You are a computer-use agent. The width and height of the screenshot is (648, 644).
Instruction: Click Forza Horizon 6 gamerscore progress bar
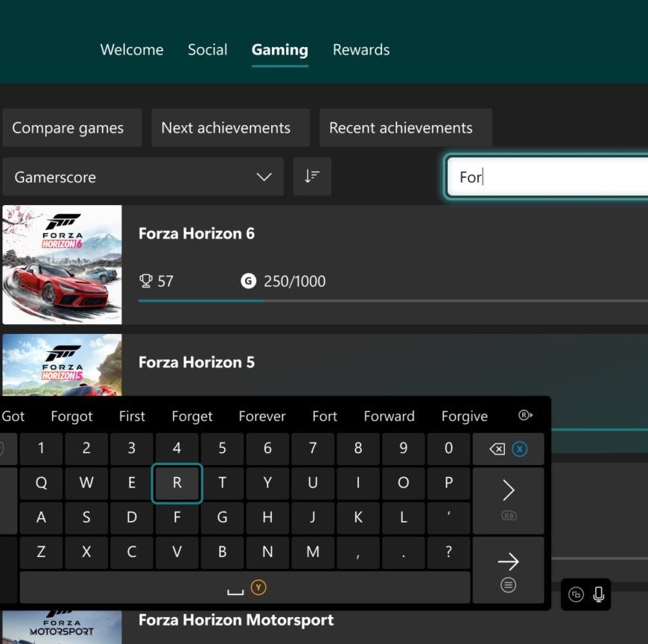point(393,300)
